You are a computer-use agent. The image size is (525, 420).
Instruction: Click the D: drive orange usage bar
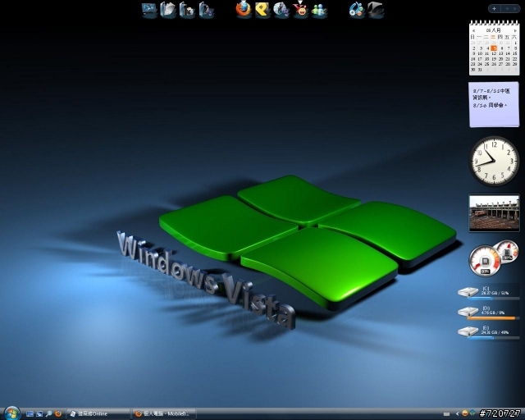494,318
